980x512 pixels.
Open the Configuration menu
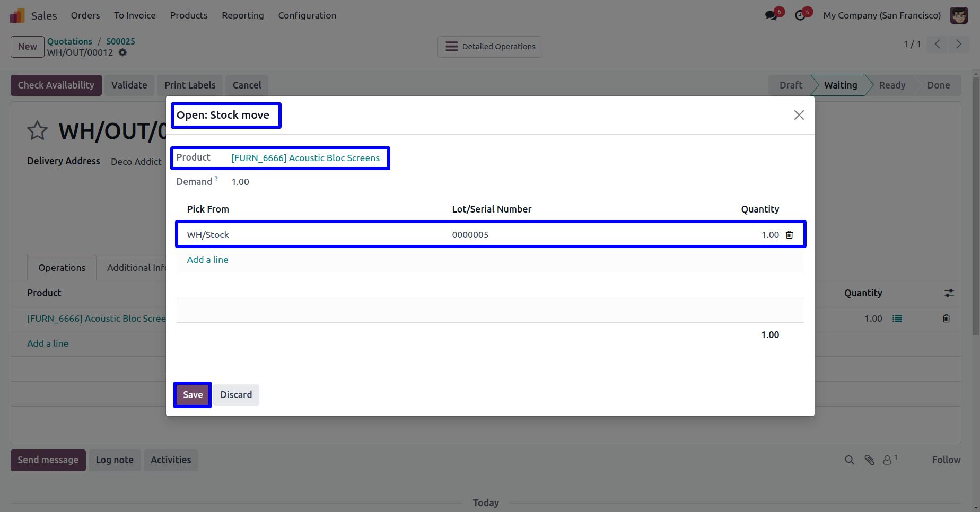[307, 15]
